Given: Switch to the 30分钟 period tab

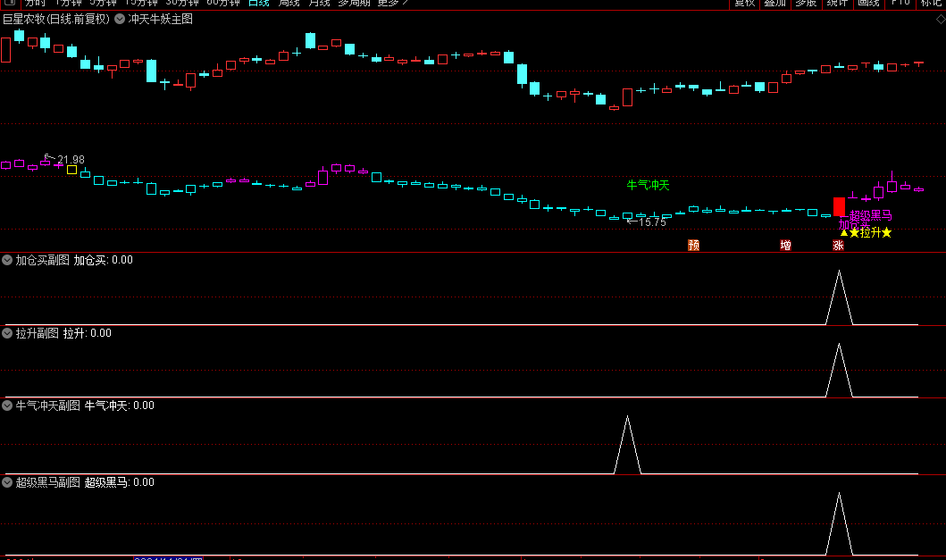Looking at the screenshot, I should (x=181, y=3).
